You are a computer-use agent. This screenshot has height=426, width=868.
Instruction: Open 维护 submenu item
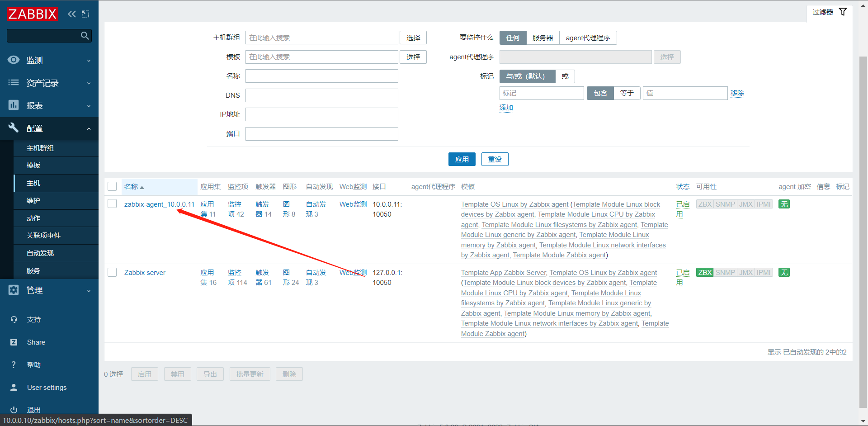click(56, 200)
